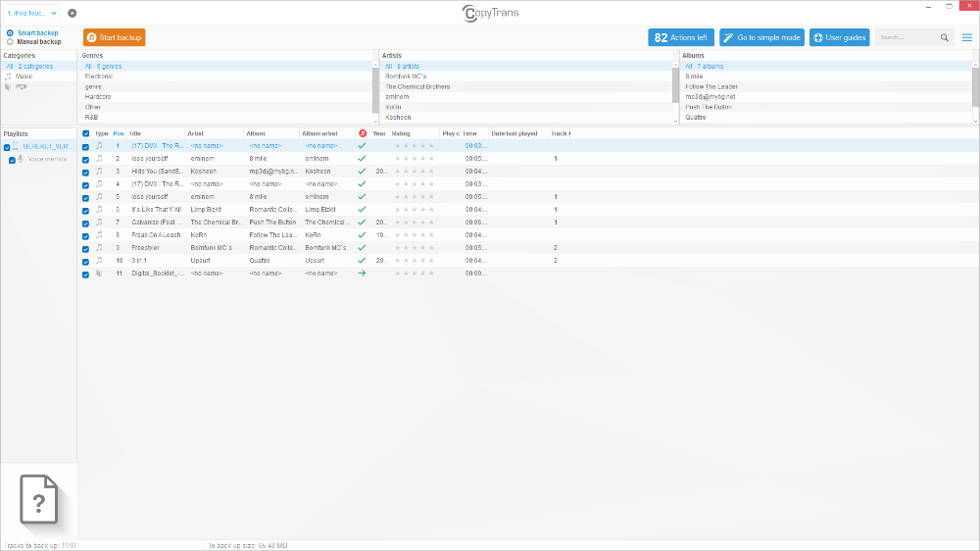Click in the Search input field
The width and height of the screenshot is (980, 551).
(907, 37)
